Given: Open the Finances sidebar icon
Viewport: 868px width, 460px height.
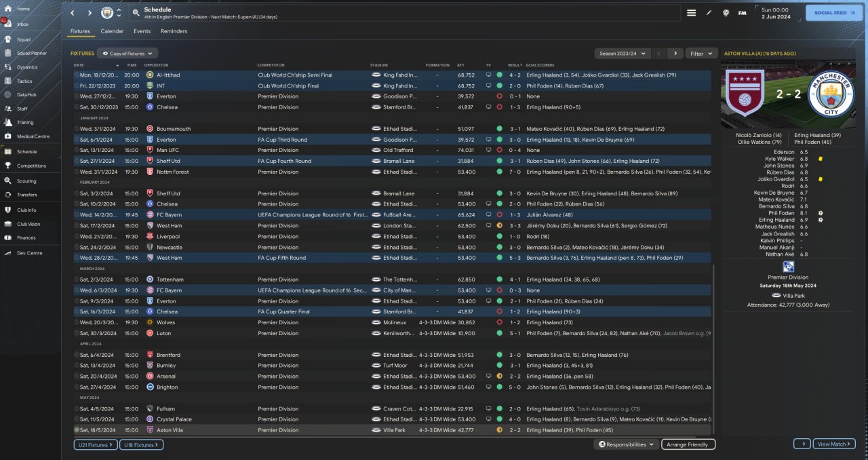Looking at the screenshot, I should (7, 237).
